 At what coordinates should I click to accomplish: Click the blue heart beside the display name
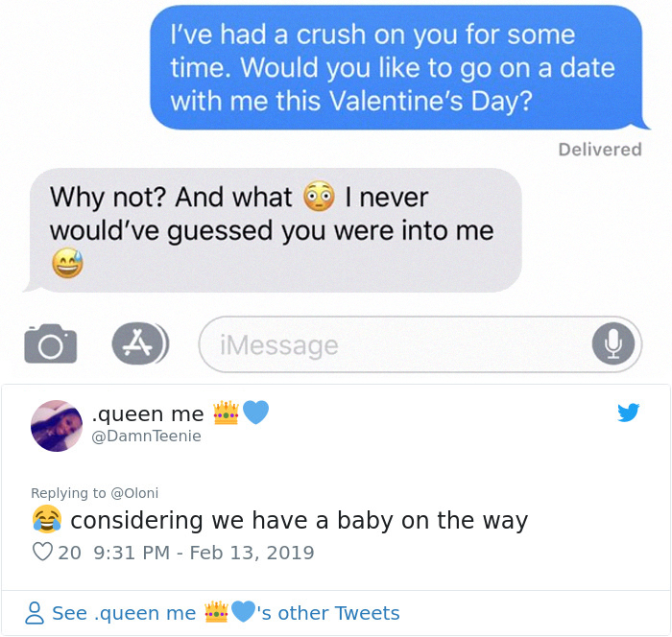click(254, 413)
